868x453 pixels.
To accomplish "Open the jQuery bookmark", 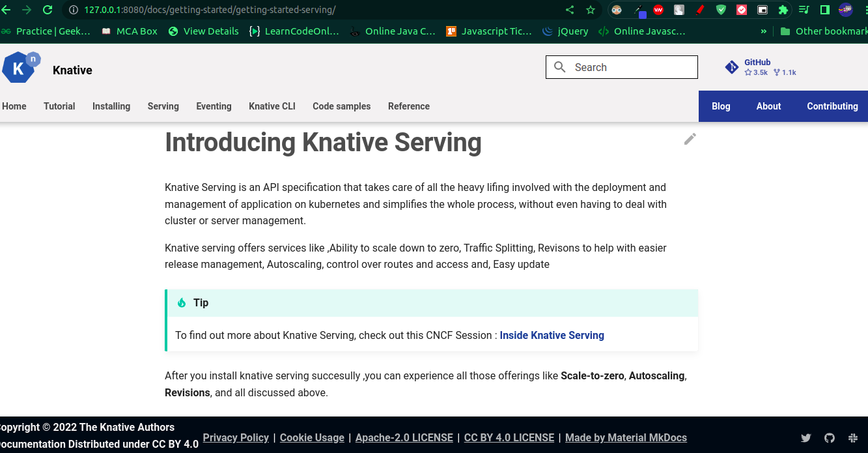I will [565, 31].
